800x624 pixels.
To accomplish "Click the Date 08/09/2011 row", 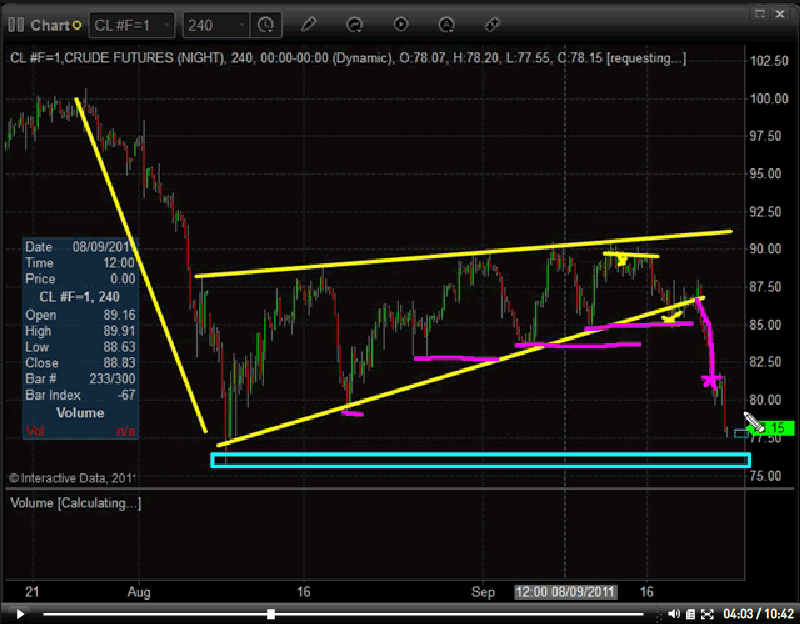I will click(80, 247).
